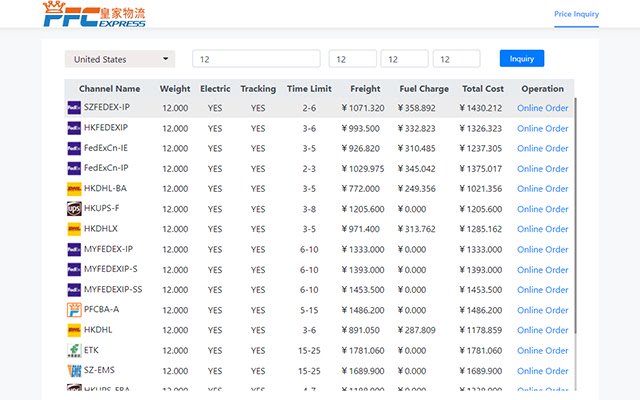Click freight value ¥891.050
Viewport: 640px width, 400px height.
[361, 330]
